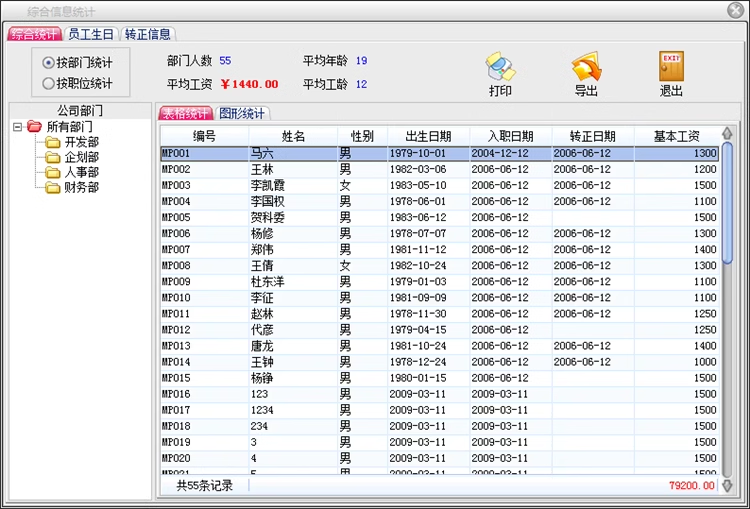Click the name 李国权
Screen dimensions: 750x509
[268, 201]
